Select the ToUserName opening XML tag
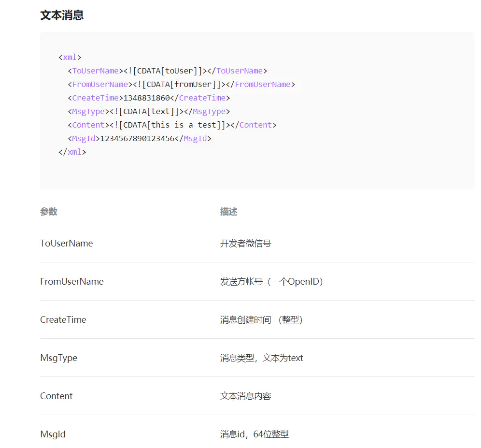This screenshot has width=481, height=448. point(94,71)
